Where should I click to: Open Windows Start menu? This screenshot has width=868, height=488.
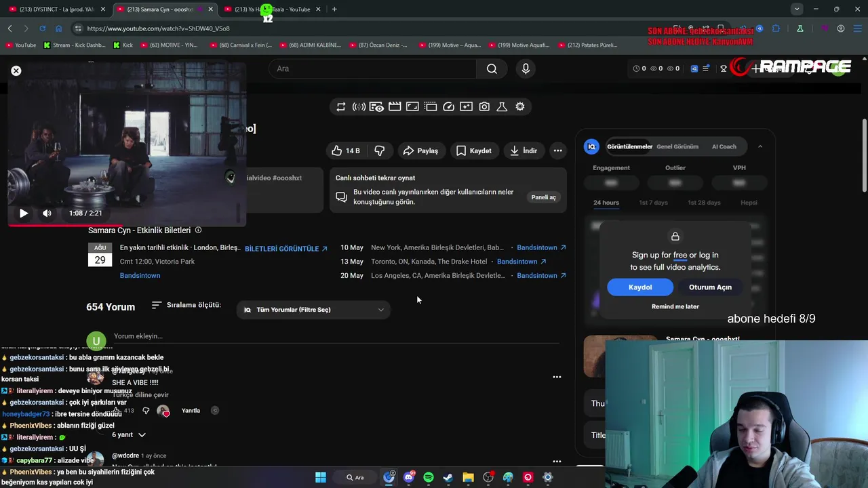point(321,477)
